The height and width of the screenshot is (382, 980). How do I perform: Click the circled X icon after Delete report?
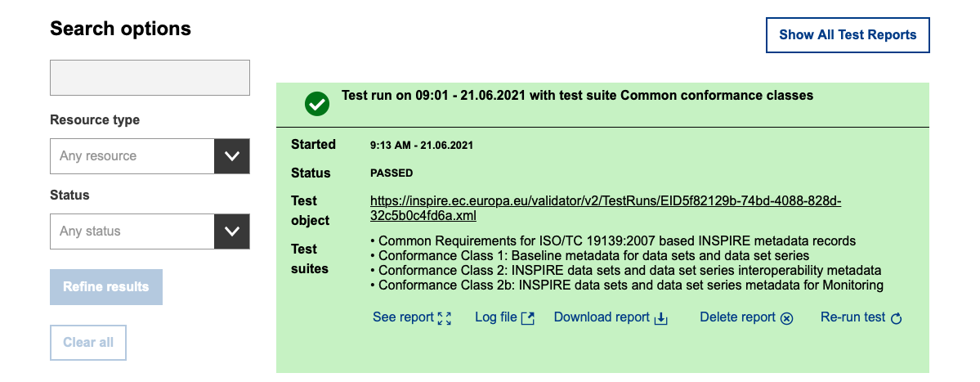point(786,318)
